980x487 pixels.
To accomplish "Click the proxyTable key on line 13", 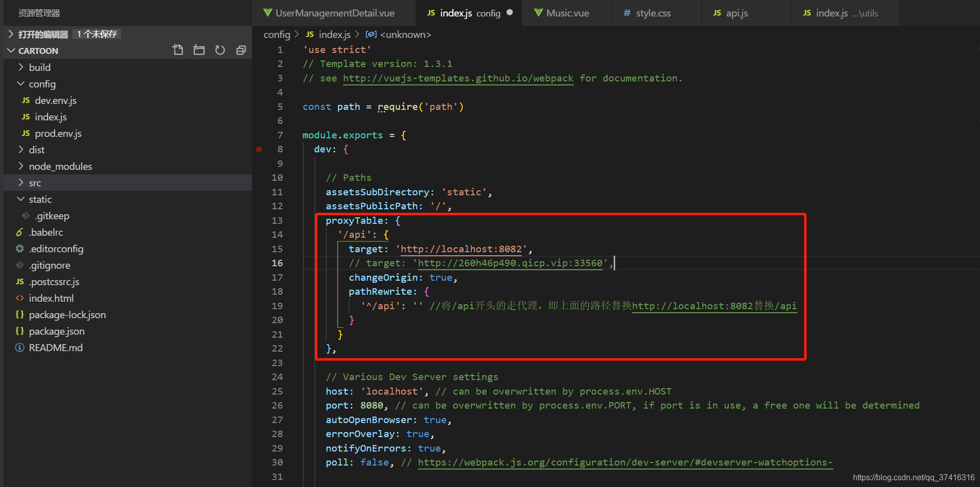I will tap(354, 221).
